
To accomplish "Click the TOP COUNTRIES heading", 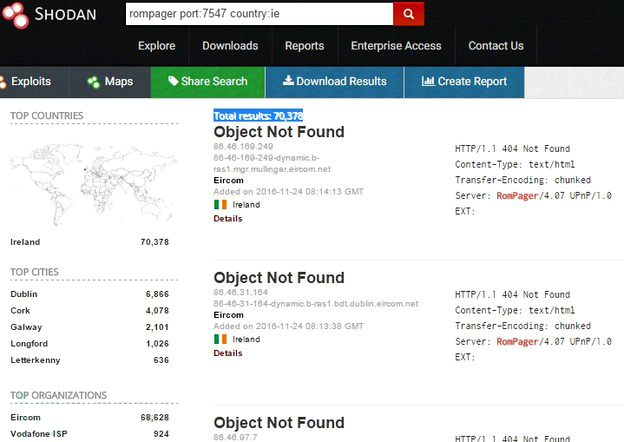I will [47, 116].
